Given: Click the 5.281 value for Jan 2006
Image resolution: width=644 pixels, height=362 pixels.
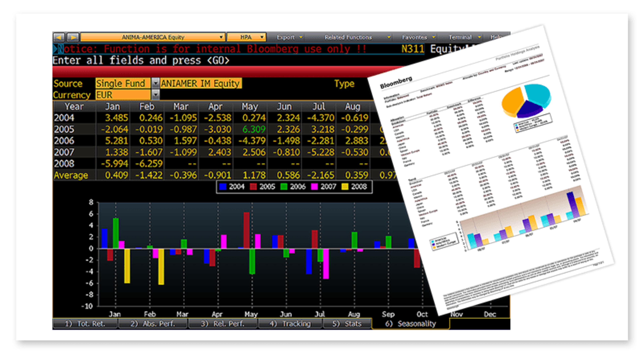Looking at the screenshot, I should pos(117,141).
